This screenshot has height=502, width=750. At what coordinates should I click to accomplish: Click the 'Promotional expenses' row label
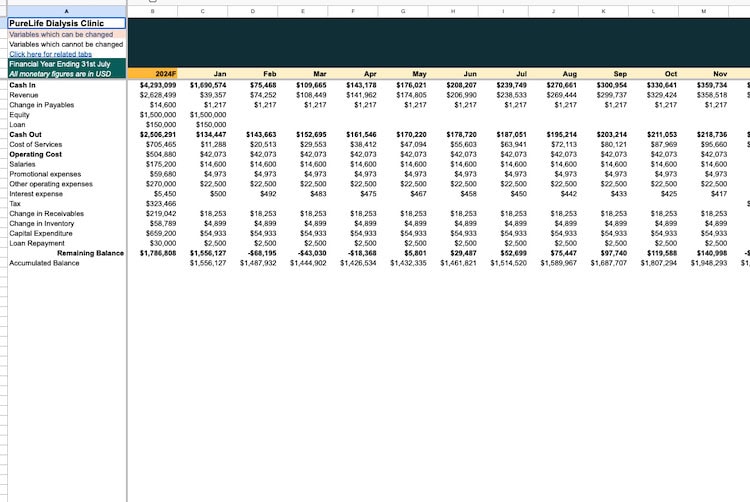[45, 174]
